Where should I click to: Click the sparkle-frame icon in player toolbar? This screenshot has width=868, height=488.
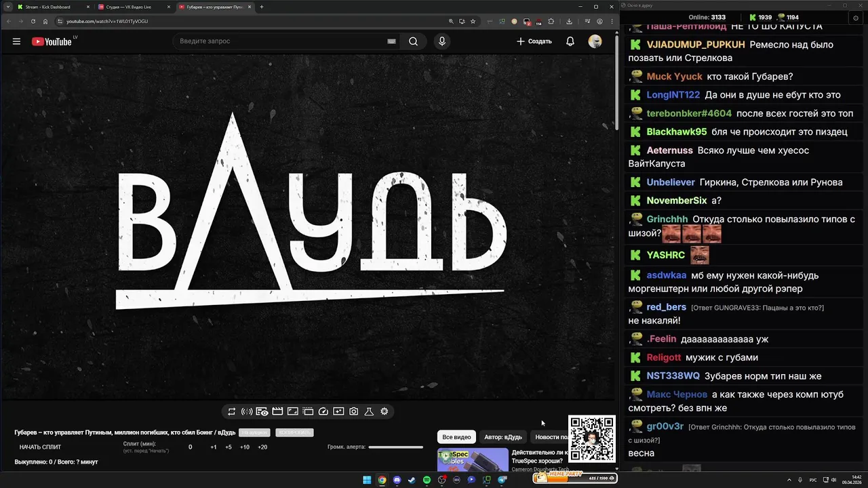click(x=338, y=411)
